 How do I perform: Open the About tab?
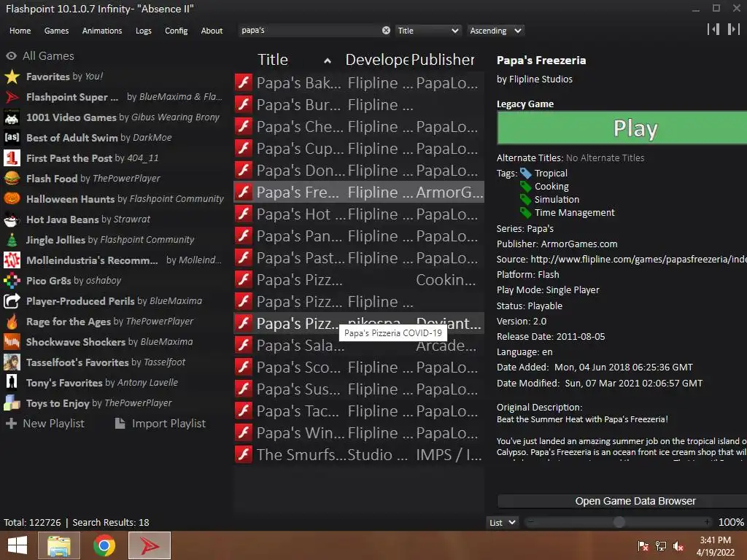click(x=212, y=31)
